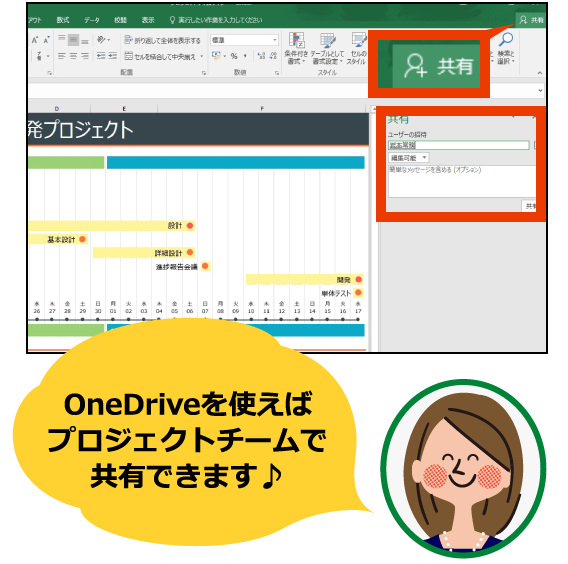Open the 数値 number dialog launcher
Image resolution: width=568 pixels, height=564 pixels.
pyautogui.click(x=277, y=73)
